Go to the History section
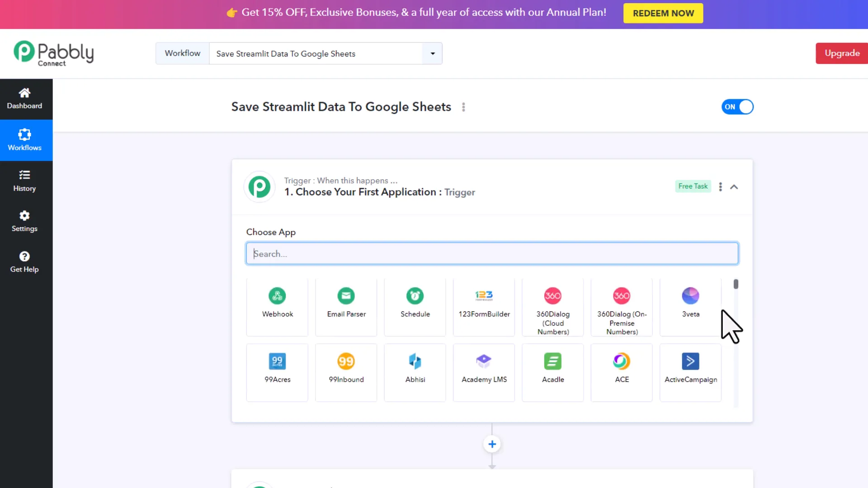The width and height of the screenshot is (868, 488). [24, 181]
